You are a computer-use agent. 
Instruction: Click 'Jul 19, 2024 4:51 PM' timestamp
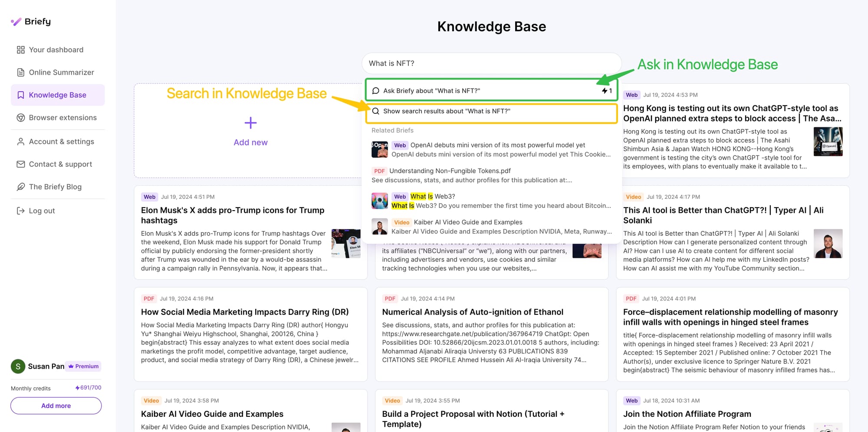click(x=188, y=197)
